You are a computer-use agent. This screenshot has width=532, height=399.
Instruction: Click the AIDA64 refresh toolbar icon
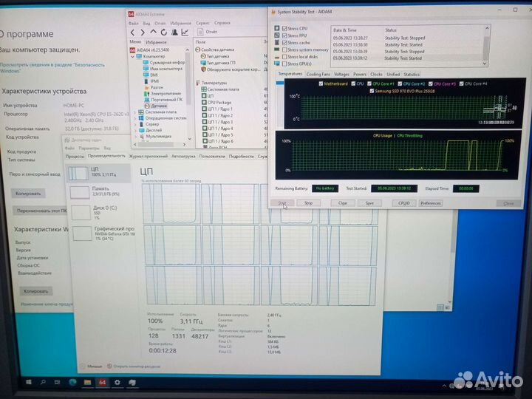pos(164,33)
